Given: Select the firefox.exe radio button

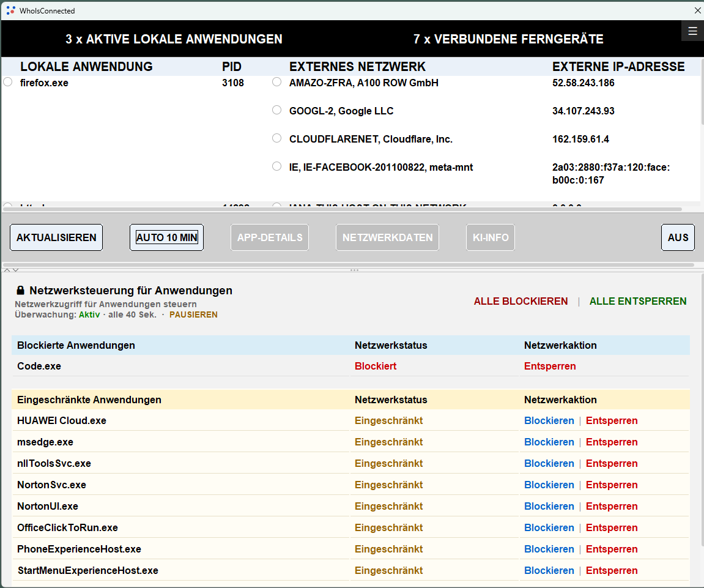Looking at the screenshot, I should 7,82.
